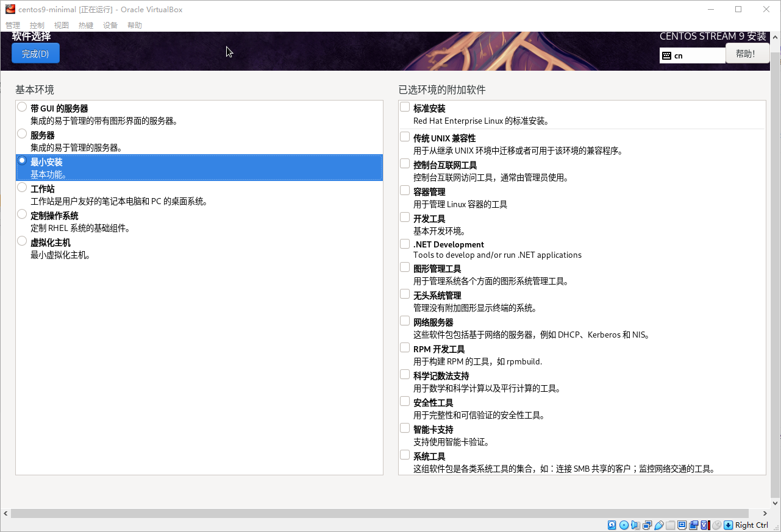
Task: Click the shared folders status icon
Action: [670, 525]
